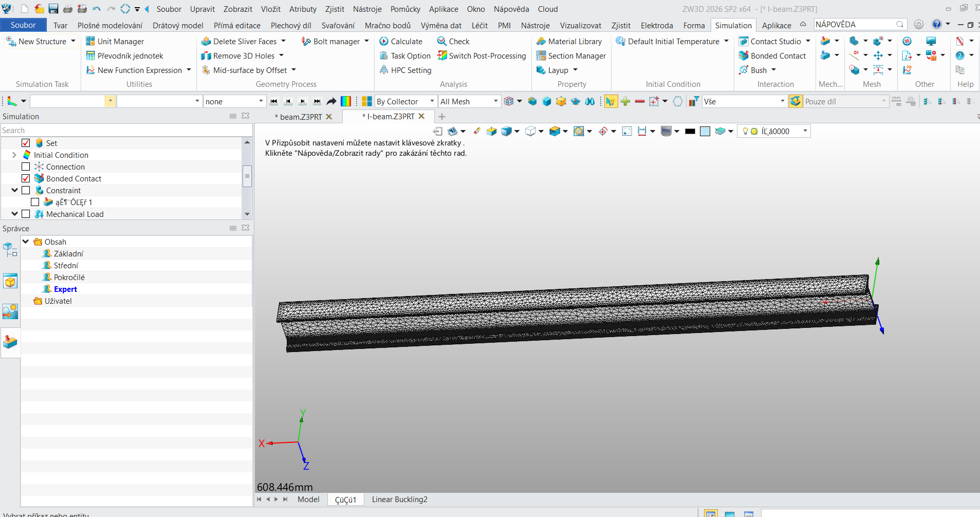Screen dimensions: 980x517
Task: Select the Linear Buckling2 tab
Action: coord(400,499)
